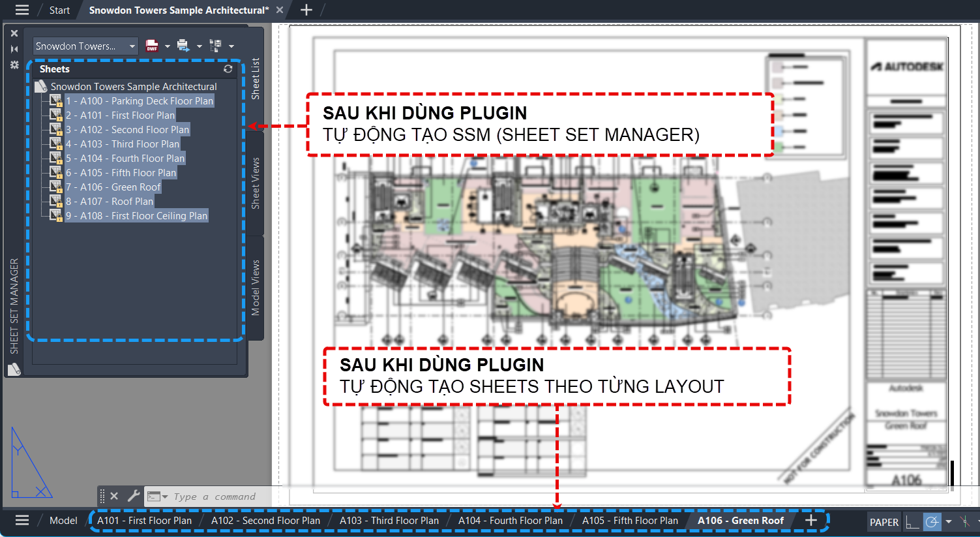Screen dimensions: 980x537
Task: Open the plot/print sheets tool
Action: (x=183, y=46)
